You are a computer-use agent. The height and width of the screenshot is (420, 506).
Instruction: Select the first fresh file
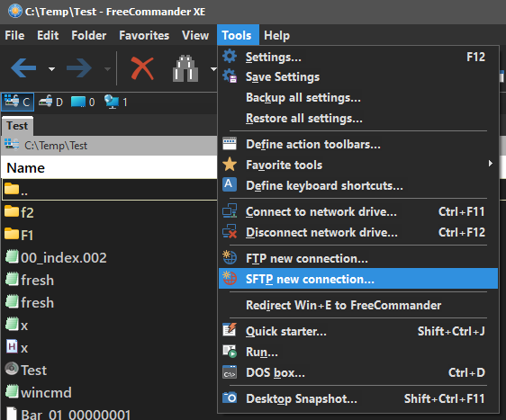click(x=30, y=280)
